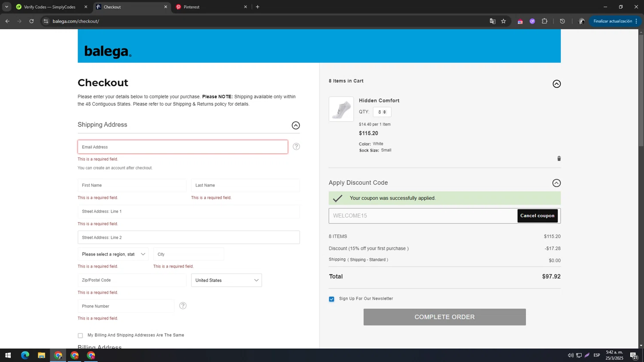Open the Windows Start menu
Screen dimensions: 644x362
click(8, 355)
